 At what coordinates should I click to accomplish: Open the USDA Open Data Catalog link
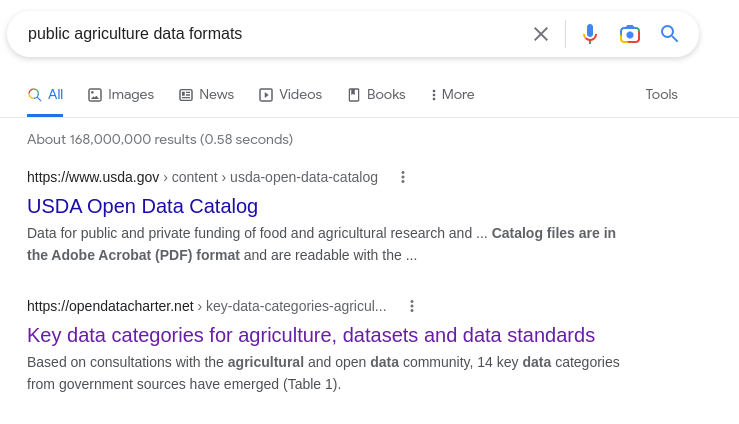tap(142, 206)
